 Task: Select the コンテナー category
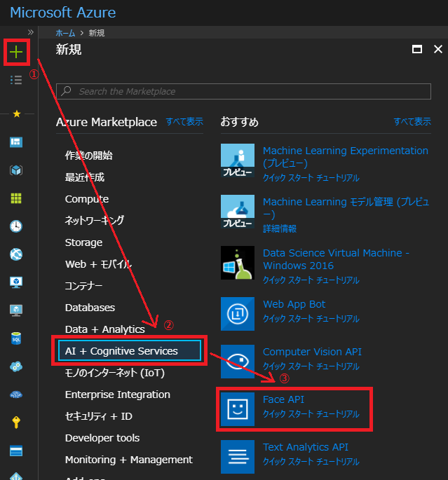tap(83, 286)
